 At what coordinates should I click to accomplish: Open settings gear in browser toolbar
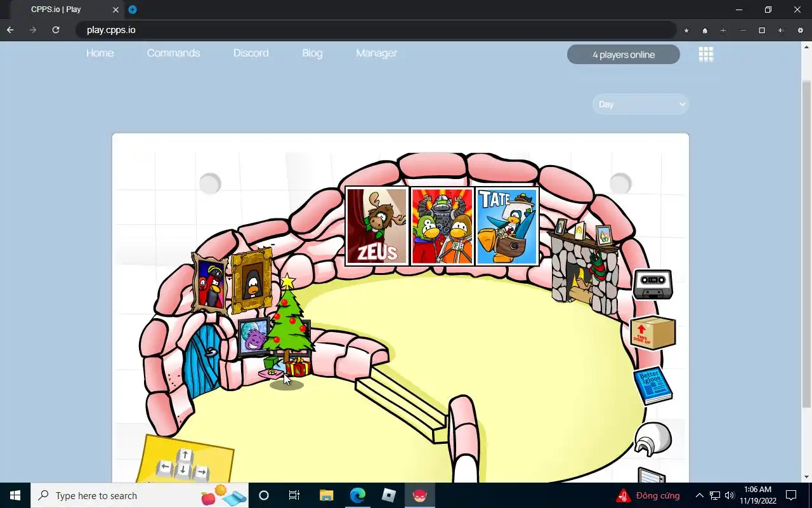tap(800, 30)
